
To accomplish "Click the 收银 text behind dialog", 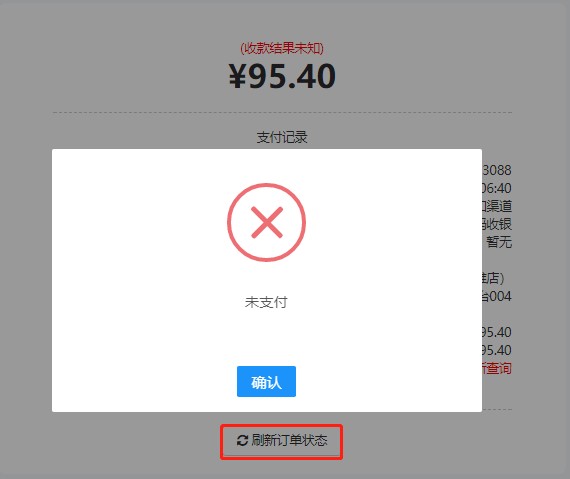I will tap(497, 224).
